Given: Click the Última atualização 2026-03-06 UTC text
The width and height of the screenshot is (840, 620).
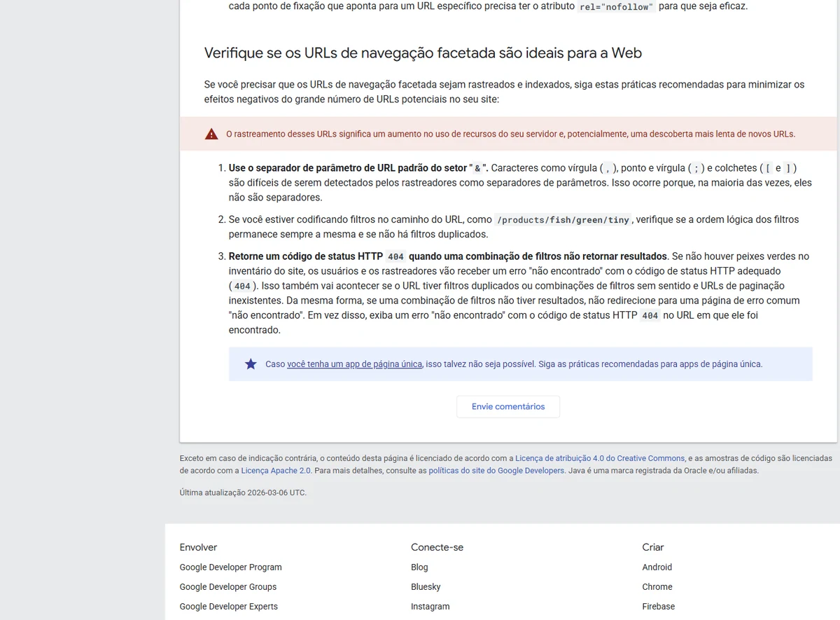Looking at the screenshot, I should click(243, 492).
